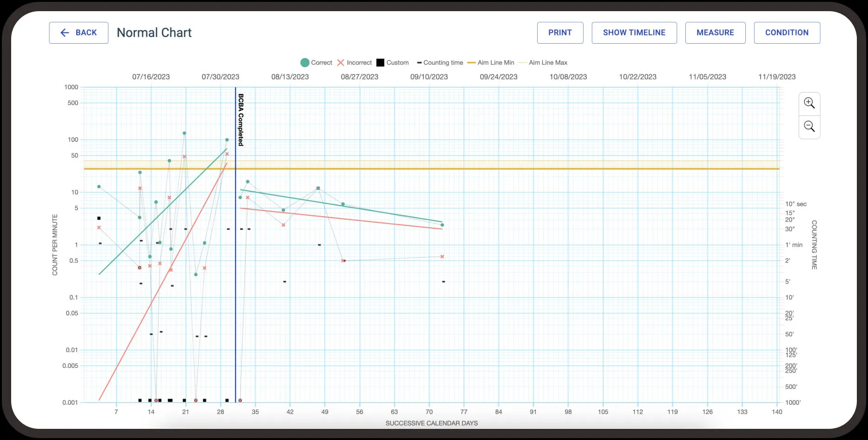
Task: Open the SHOW TIMELINE view
Action: 634,33
